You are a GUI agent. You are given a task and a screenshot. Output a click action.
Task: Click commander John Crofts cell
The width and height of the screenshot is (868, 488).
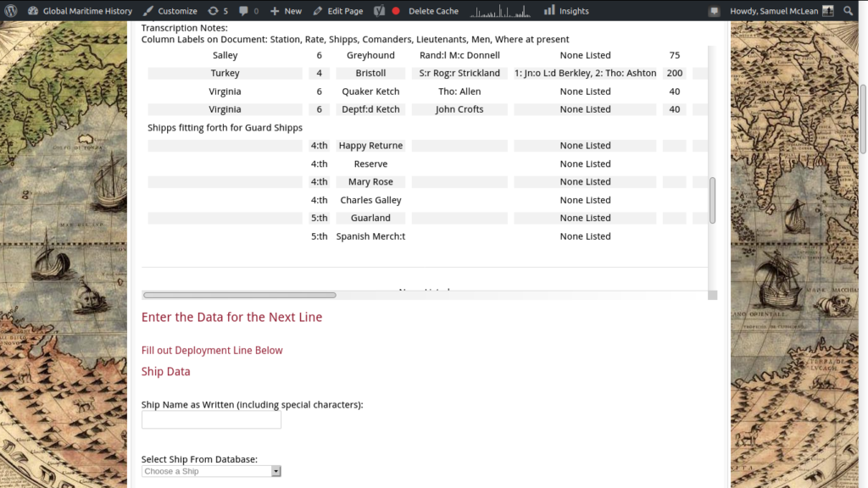pos(459,109)
